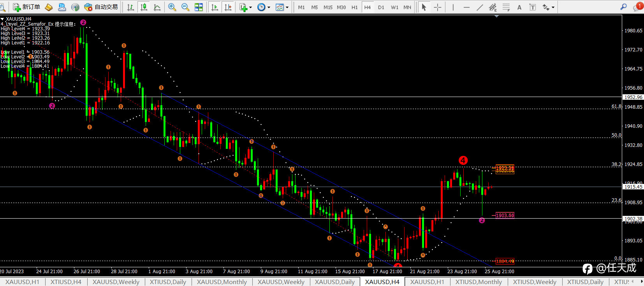
Task: Expand the XAUUSD,H4 chart title triangle
Action: [2, 19]
